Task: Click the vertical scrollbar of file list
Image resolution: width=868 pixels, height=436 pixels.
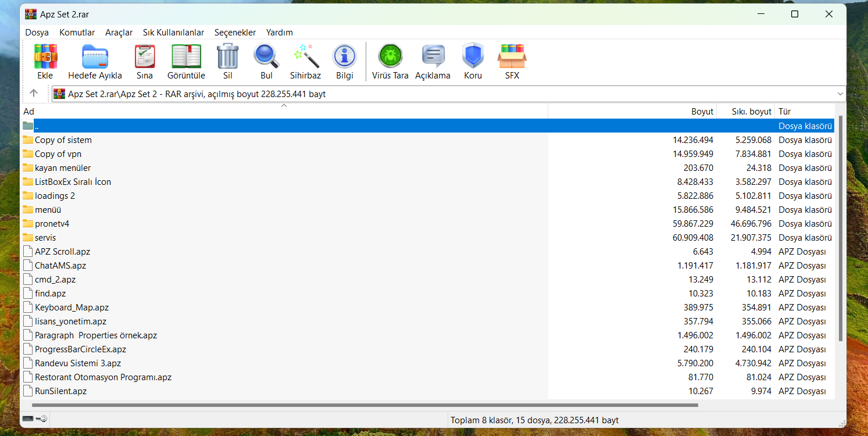Action: pos(841,228)
